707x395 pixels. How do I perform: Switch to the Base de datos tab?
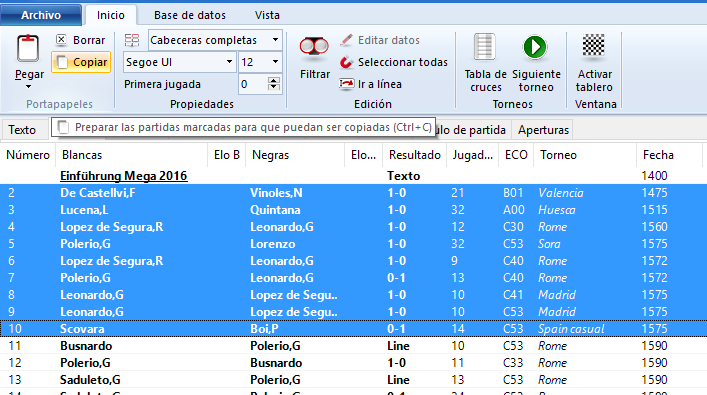pos(190,15)
